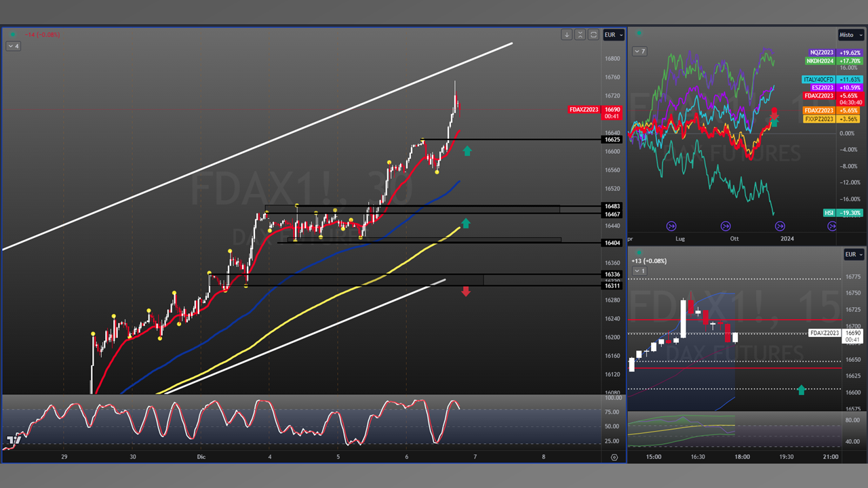Click the 8 date label on main time axis

point(543,457)
